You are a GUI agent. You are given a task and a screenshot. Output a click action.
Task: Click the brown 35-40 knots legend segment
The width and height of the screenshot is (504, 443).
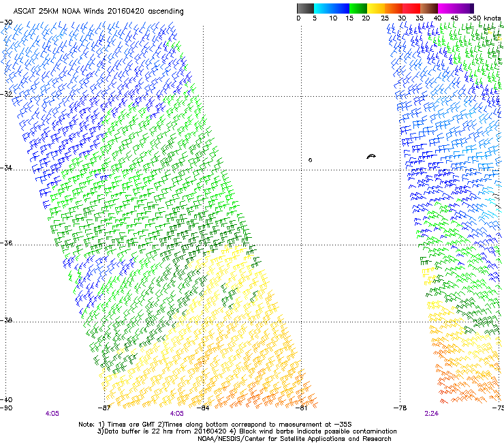[x=429, y=8]
